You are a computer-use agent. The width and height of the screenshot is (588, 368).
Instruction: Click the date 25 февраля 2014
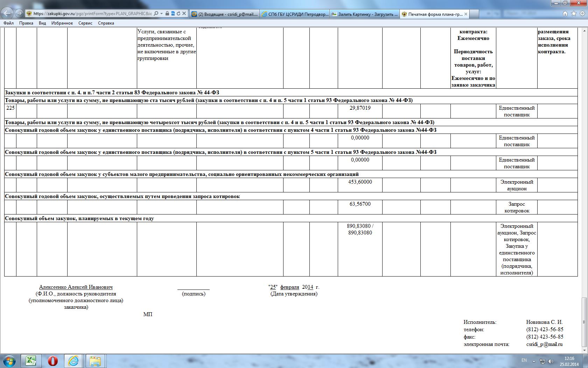click(x=294, y=287)
